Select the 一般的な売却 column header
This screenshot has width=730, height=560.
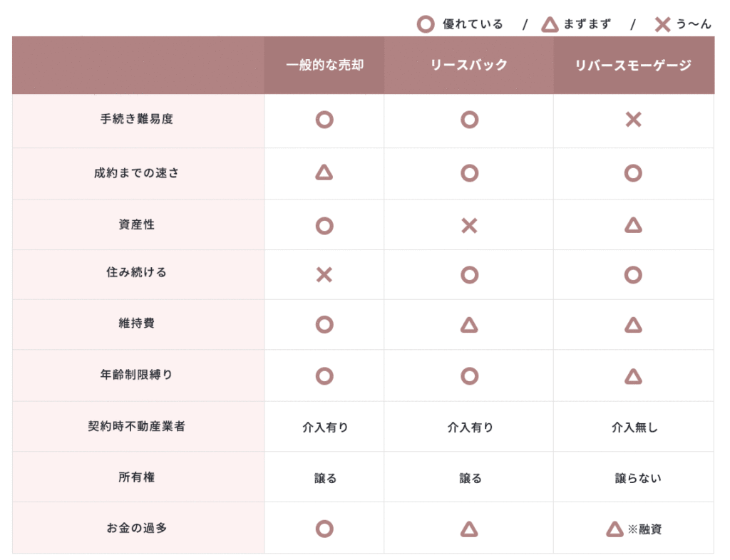(x=324, y=66)
